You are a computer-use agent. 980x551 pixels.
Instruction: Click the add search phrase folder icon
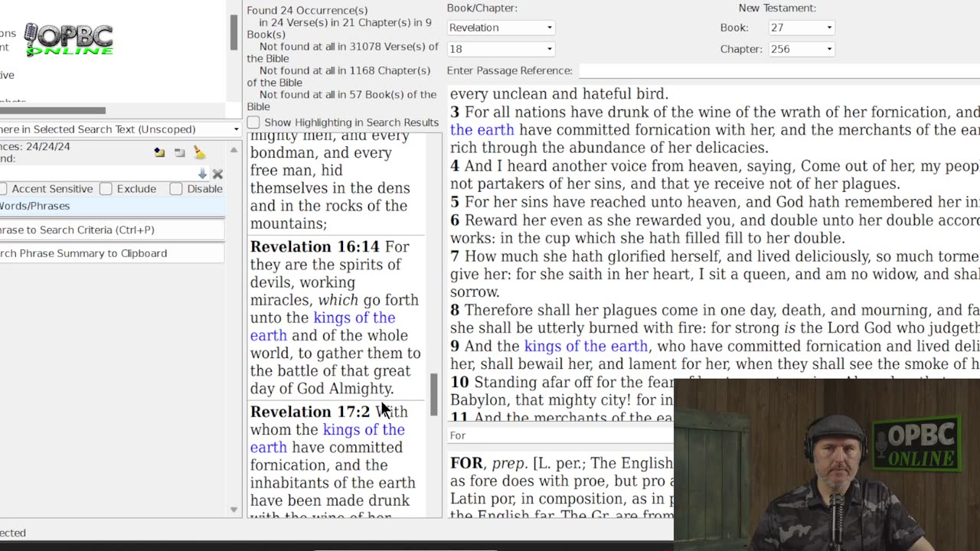tap(159, 152)
